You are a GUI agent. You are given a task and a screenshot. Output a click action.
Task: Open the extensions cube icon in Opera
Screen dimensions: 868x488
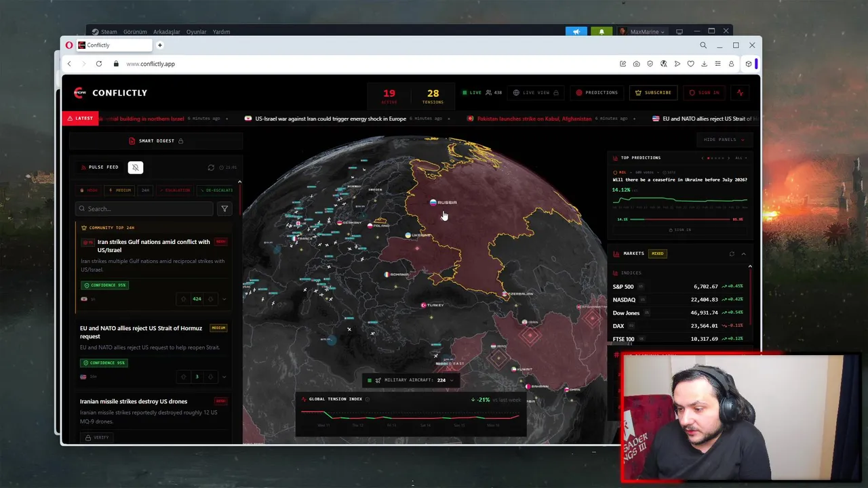click(748, 64)
